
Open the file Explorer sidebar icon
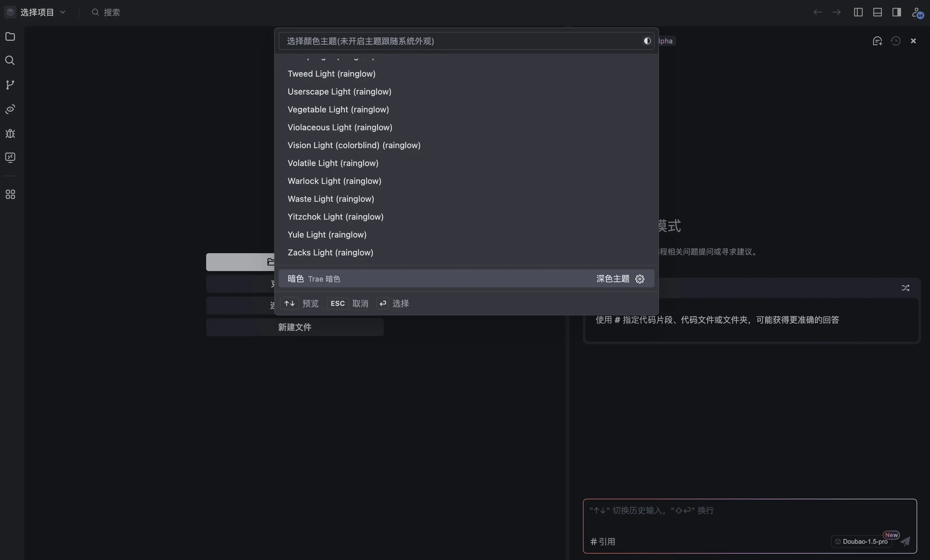click(x=10, y=37)
